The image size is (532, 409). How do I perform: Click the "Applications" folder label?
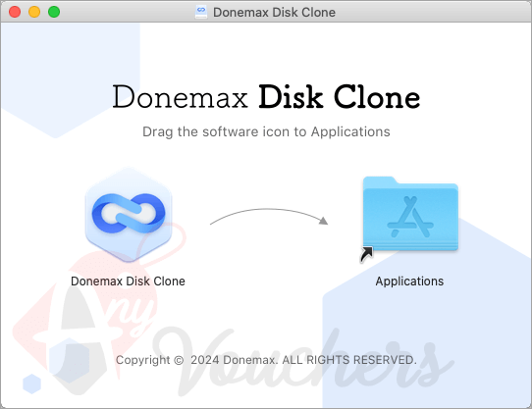tap(409, 281)
